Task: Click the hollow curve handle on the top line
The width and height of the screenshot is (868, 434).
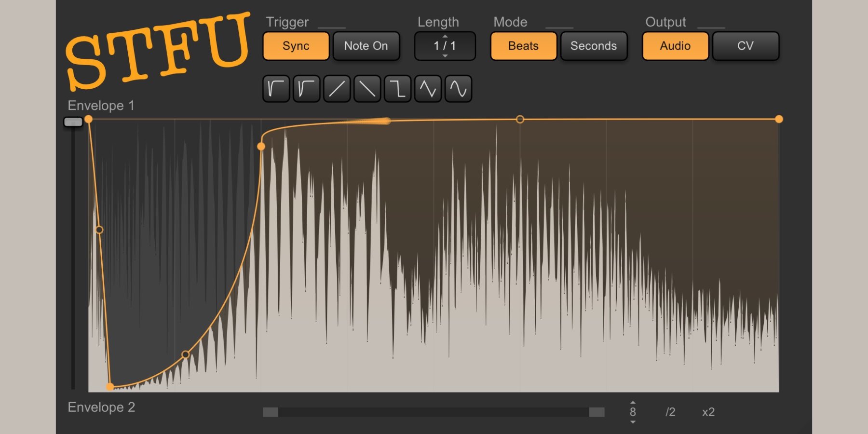Action: tap(520, 119)
